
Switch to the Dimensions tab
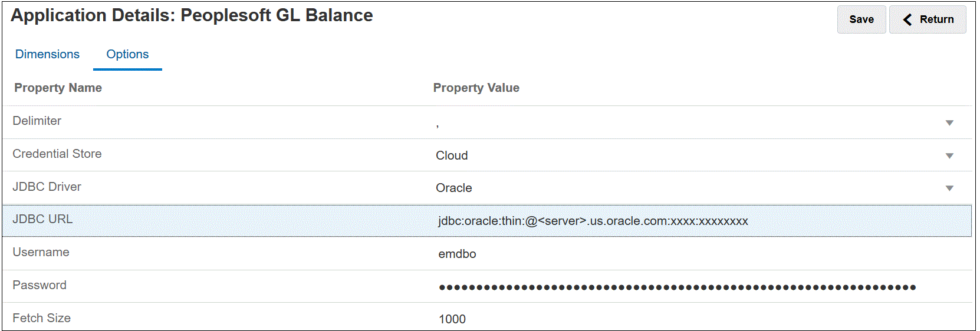coord(47,54)
